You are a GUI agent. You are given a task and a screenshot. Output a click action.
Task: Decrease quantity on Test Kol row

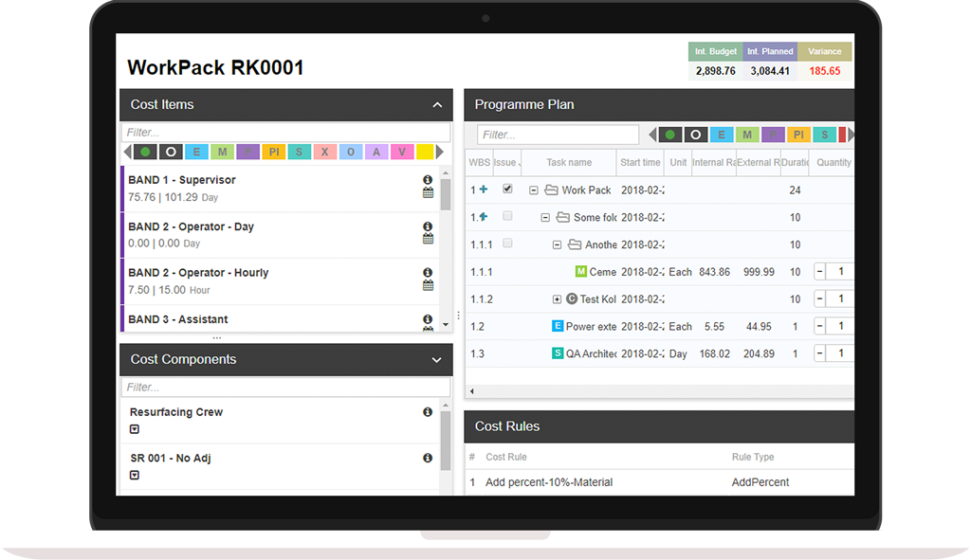(x=819, y=298)
